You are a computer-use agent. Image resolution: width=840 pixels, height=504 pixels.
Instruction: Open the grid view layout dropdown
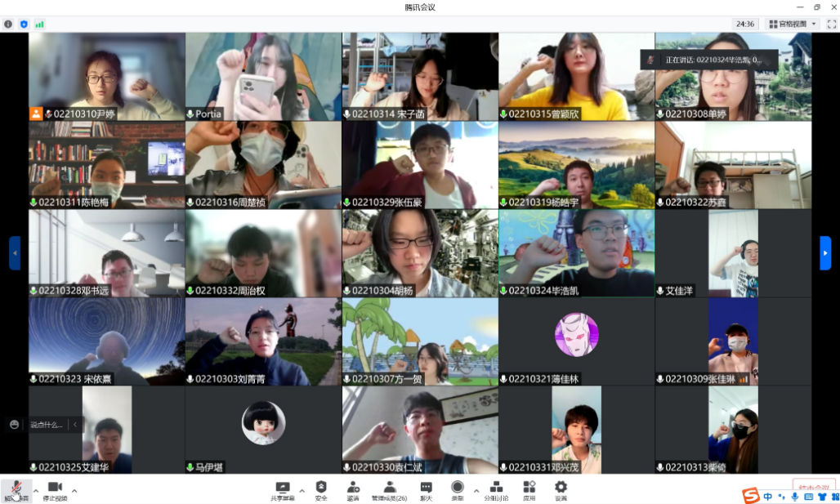click(x=793, y=24)
